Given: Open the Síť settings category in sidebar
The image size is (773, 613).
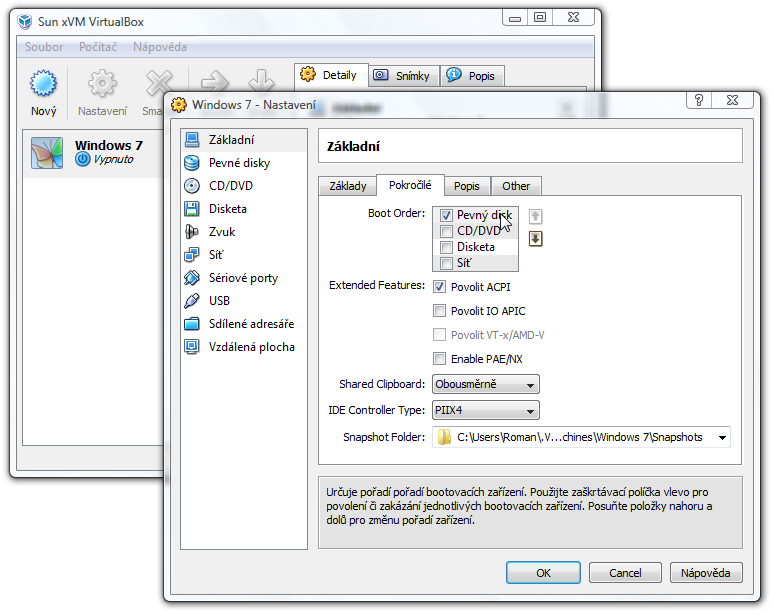Looking at the screenshot, I should coord(244,255).
